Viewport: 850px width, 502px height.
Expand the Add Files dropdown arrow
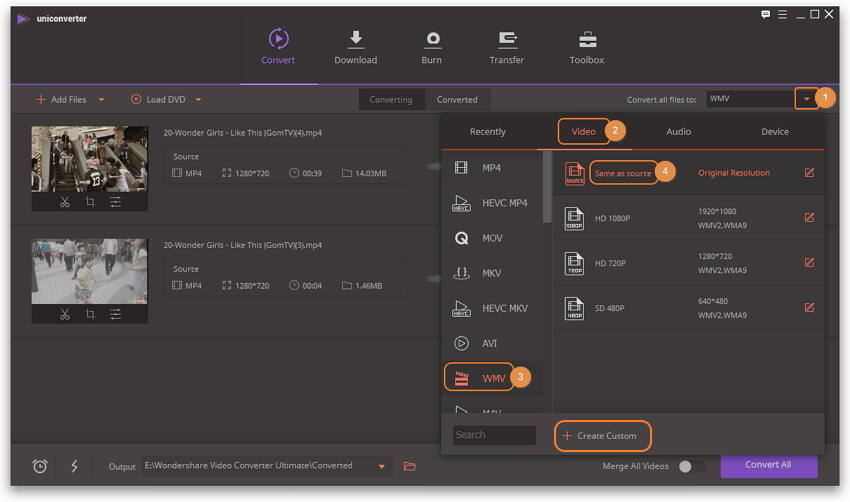click(x=101, y=100)
